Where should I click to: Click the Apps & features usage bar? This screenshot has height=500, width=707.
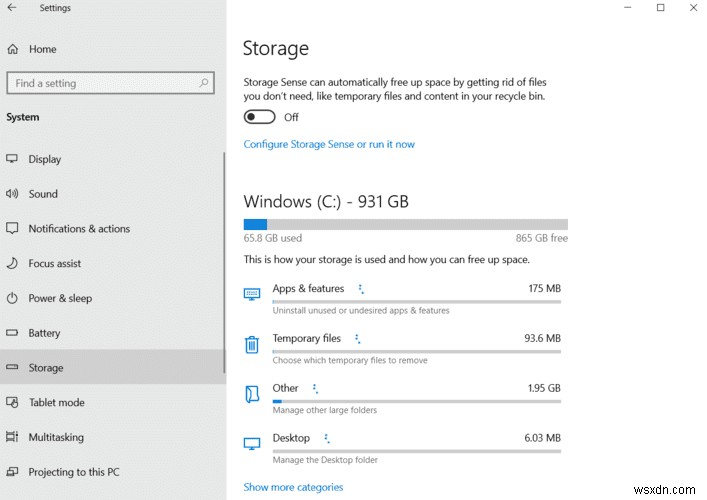pyautogui.click(x=417, y=302)
